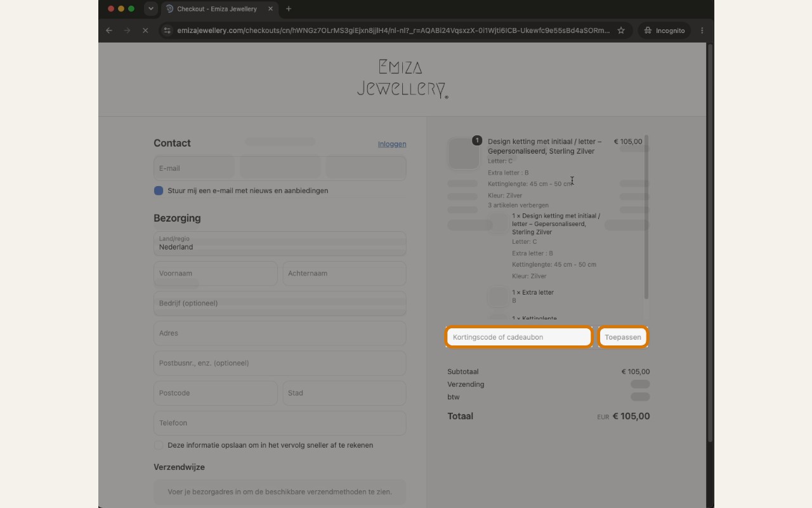Click the Emiza Jewellery logo
This screenshot has width=812, height=508.
[x=402, y=79]
